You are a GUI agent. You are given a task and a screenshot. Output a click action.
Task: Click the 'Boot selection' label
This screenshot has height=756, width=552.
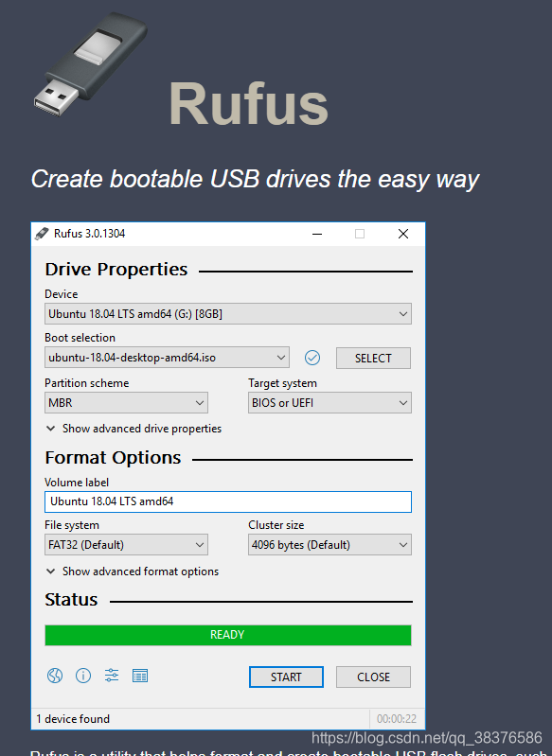(x=80, y=338)
